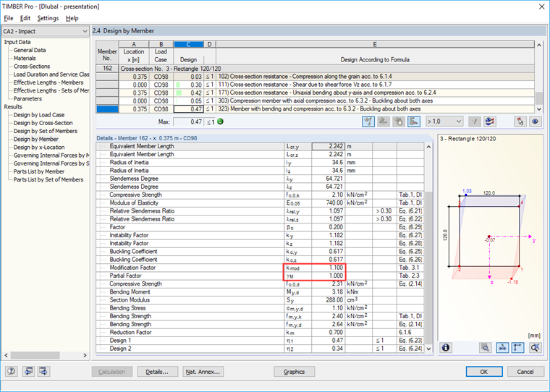
Task: Click the design table scroll up arrow
Action: [x=538, y=45]
